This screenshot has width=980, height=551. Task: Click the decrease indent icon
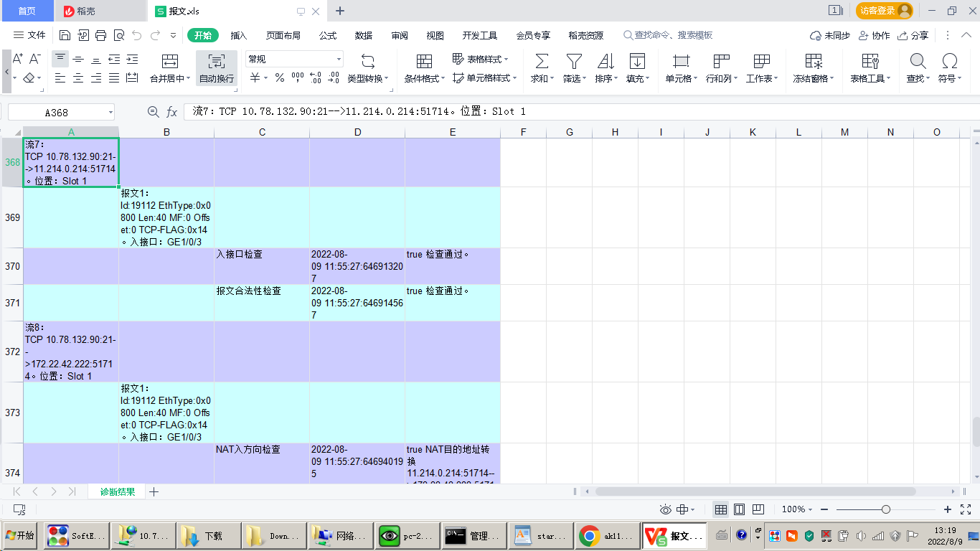(114, 59)
